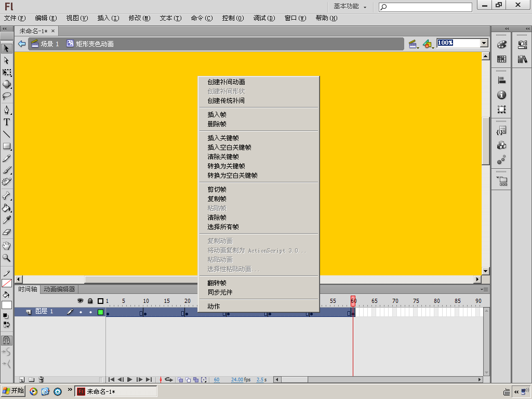This screenshot has height=399, width=532.
Task: Open the Properties panel icon
Action: click(523, 45)
